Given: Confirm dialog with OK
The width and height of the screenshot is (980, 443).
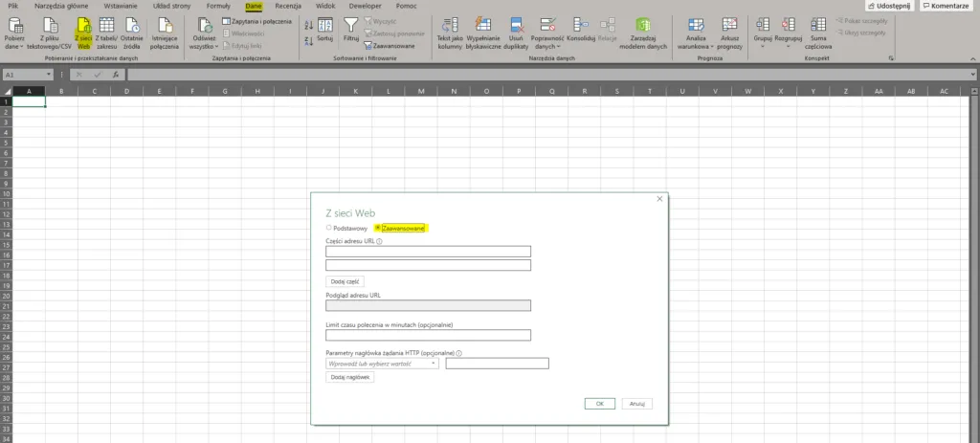Looking at the screenshot, I should pyautogui.click(x=600, y=404).
